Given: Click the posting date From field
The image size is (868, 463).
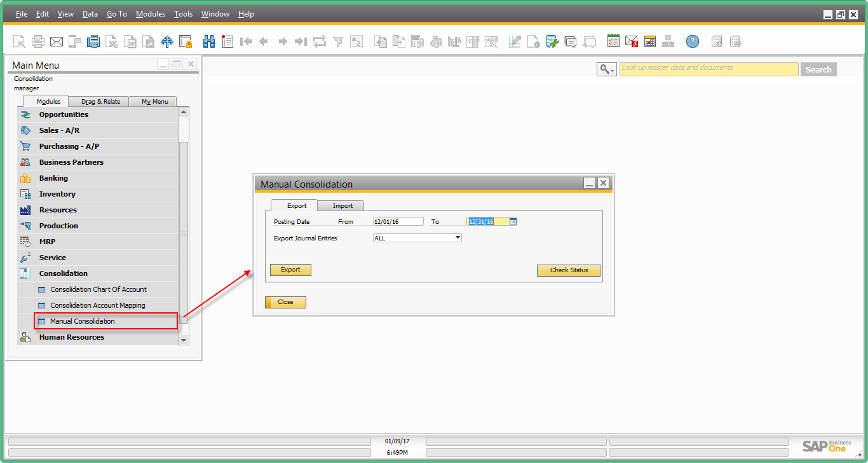Looking at the screenshot, I should 398,221.
